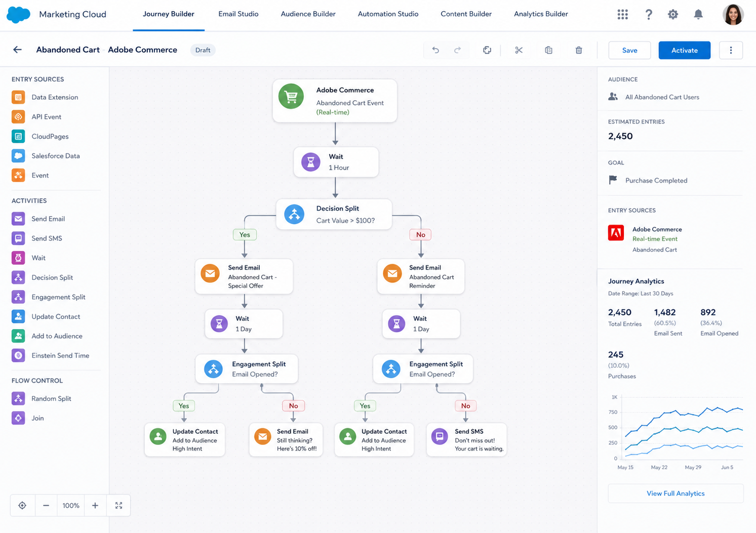Click the scissors cut icon

[x=519, y=50]
